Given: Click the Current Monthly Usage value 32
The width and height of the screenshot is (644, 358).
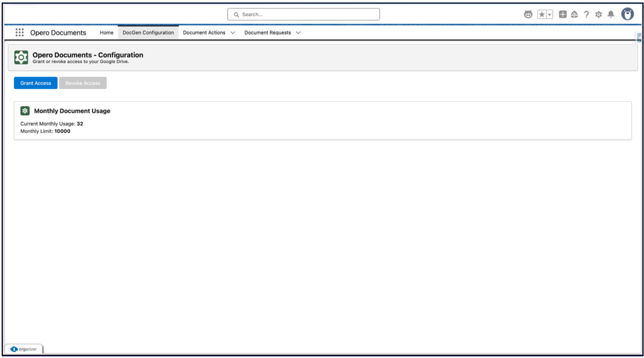Looking at the screenshot, I should [80, 124].
